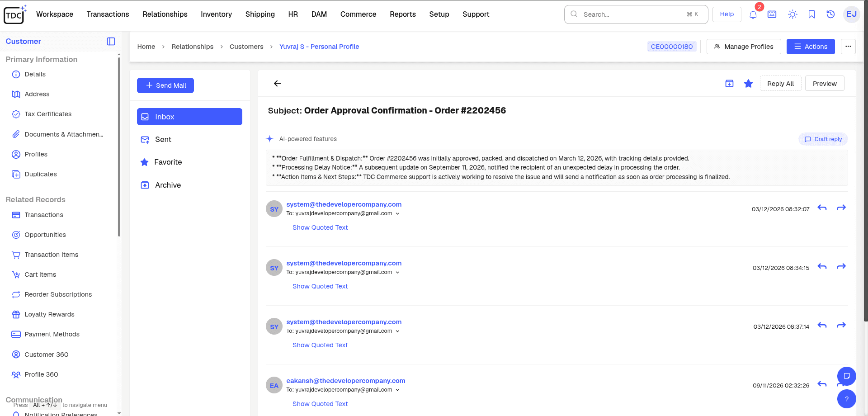
Task: Archive this email with the archive icon
Action: (729, 84)
